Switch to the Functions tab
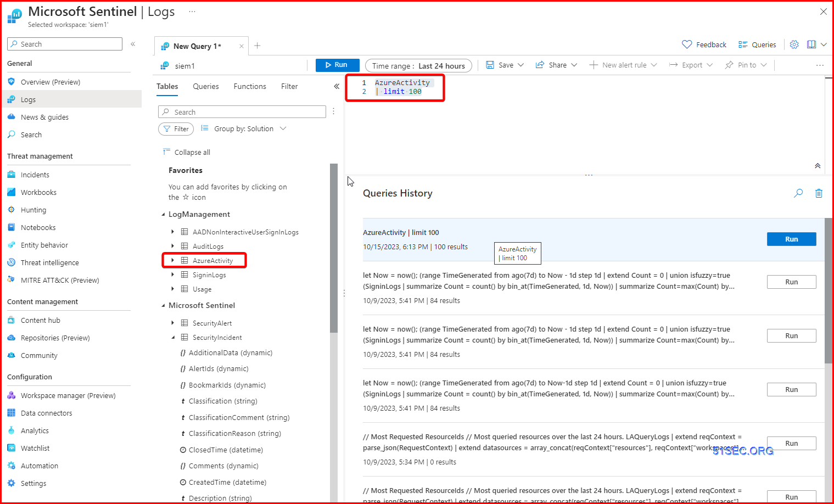 [250, 87]
